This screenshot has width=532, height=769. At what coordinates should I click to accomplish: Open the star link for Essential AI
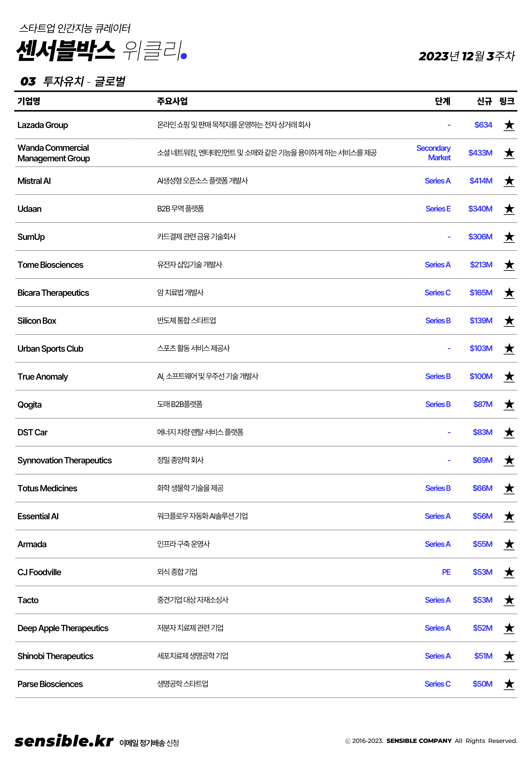[509, 516]
